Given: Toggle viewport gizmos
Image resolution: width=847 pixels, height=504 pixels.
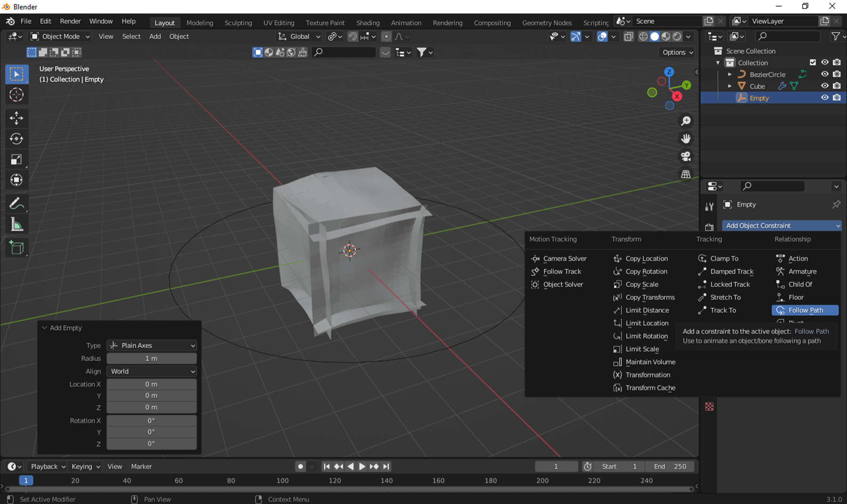Looking at the screenshot, I should (575, 37).
